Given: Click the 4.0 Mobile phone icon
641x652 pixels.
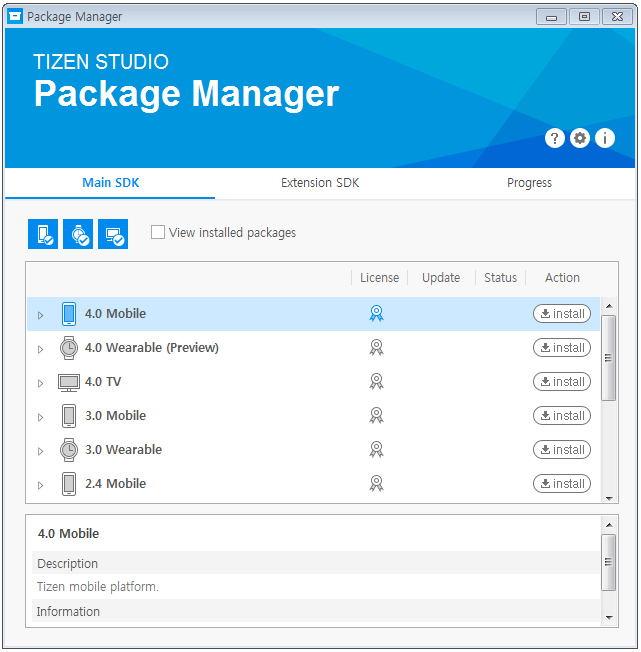Looking at the screenshot, I should coord(69,314).
